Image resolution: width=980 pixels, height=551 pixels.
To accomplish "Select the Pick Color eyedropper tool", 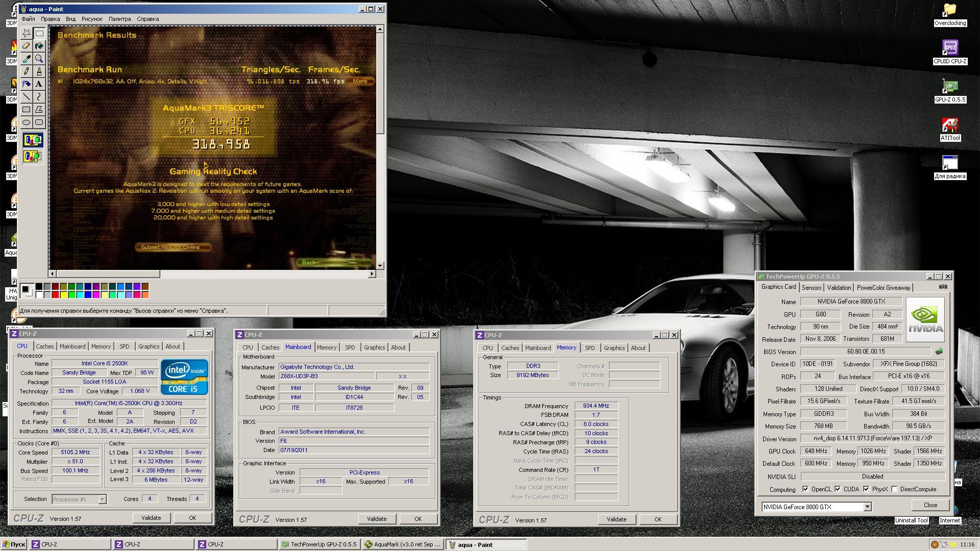I will pos(27,59).
